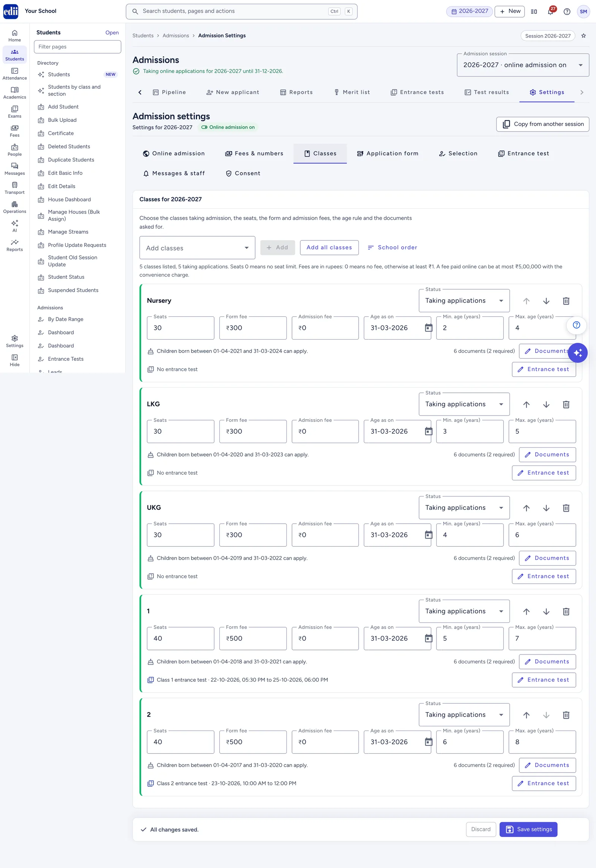The width and height of the screenshot is (596, 868).
Task: Open Manage Streams in Students directory
Action: [77, 232]
